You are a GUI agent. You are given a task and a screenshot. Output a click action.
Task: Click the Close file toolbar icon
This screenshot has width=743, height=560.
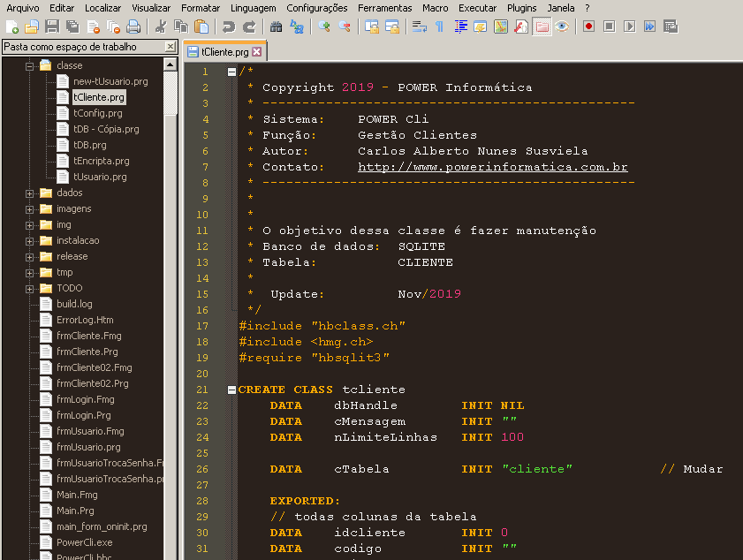[93, 26]
